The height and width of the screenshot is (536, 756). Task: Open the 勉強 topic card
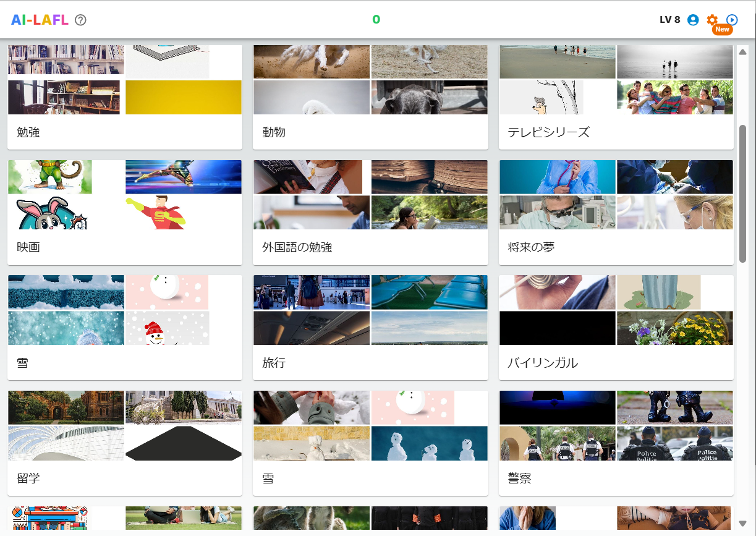(125, 97)
